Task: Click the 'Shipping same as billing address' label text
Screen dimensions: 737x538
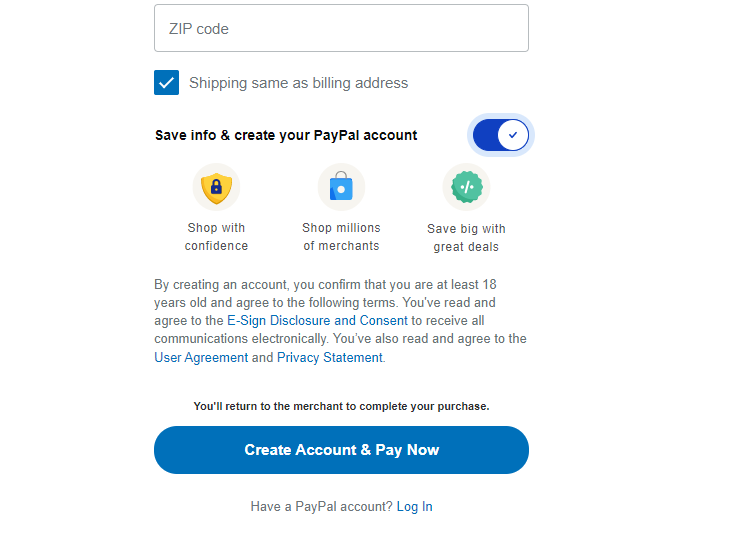Action: 298,83
